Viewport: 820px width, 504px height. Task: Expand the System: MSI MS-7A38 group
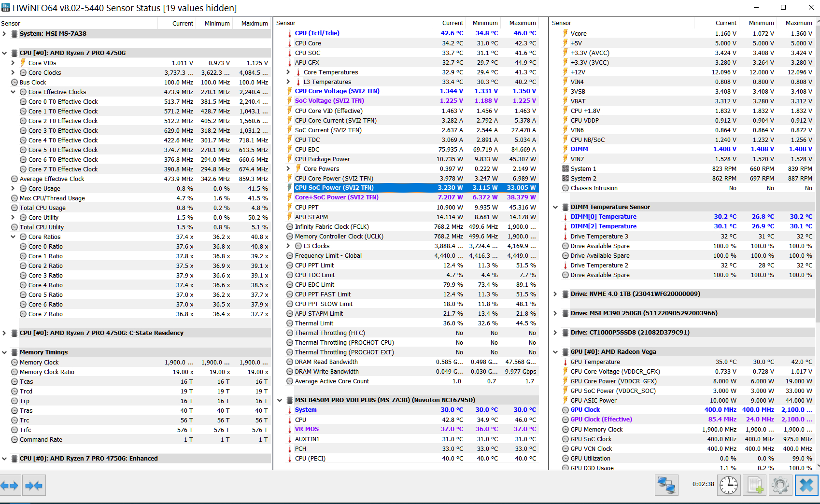click(4, 34)
